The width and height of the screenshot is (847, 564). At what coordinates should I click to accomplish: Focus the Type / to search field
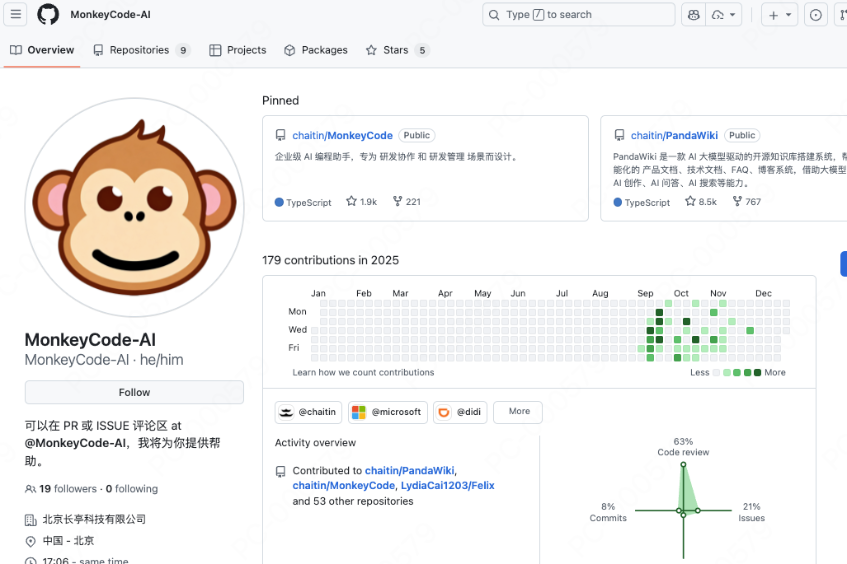[579, 15]
